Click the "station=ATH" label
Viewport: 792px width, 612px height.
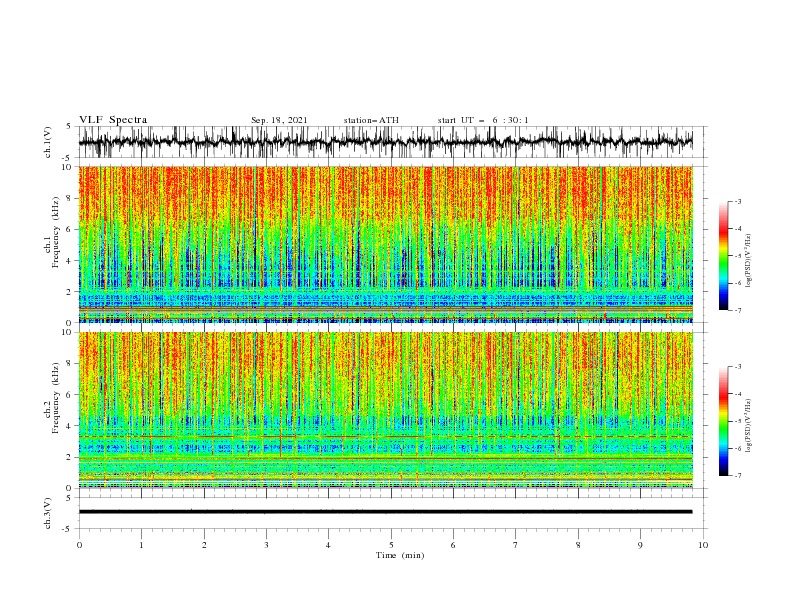tap(371, 120)
